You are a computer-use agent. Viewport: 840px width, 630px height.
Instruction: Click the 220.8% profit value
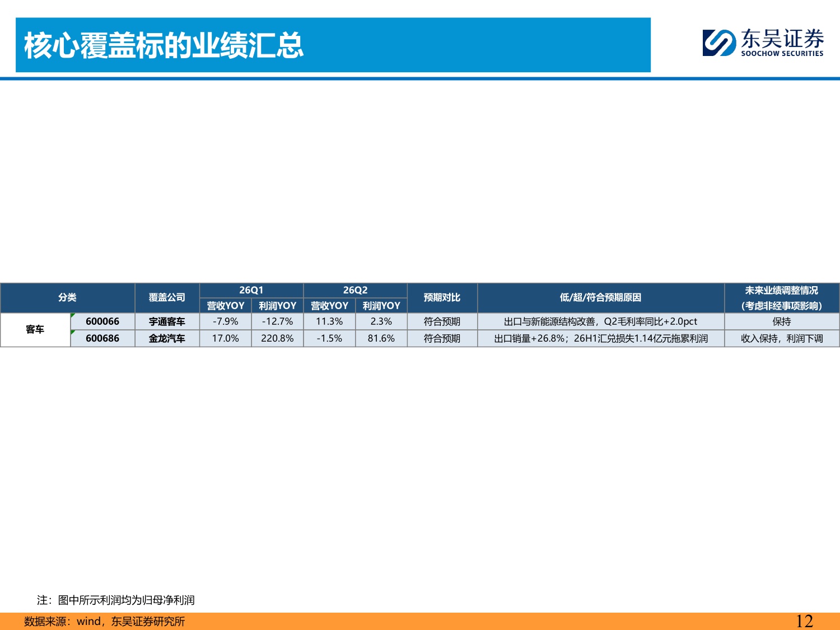tap(277, 338)
